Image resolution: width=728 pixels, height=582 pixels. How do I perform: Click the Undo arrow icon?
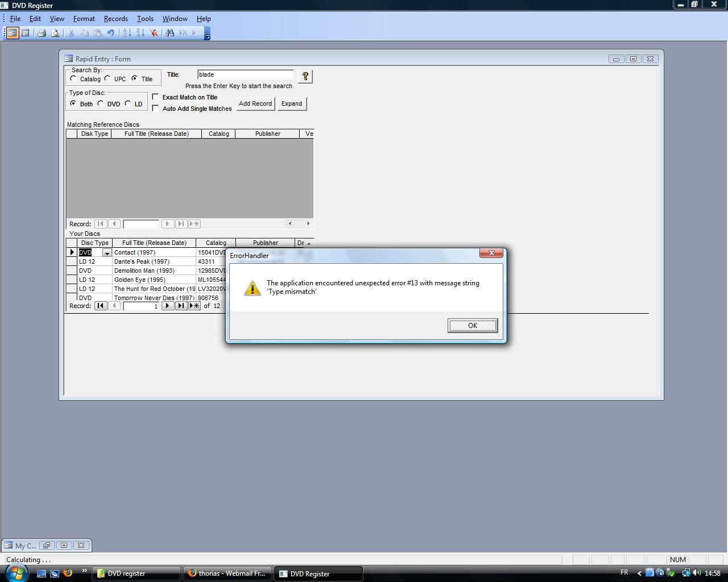110,33
